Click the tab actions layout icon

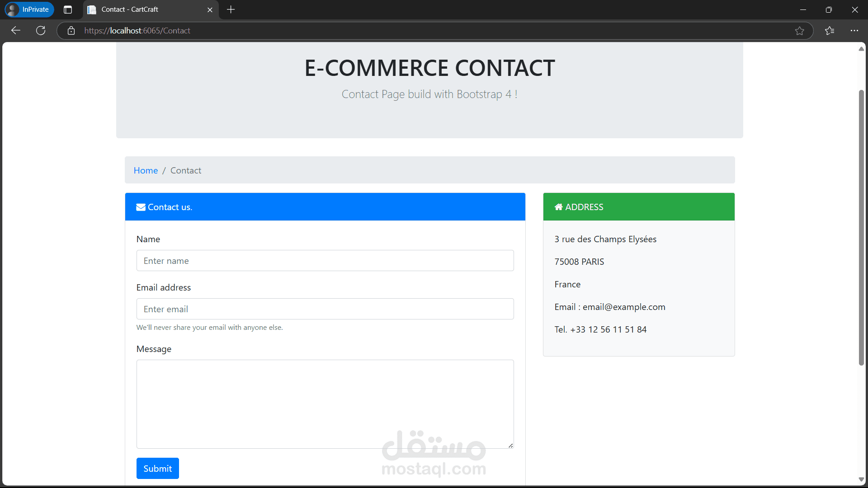(x=68, y=9)
